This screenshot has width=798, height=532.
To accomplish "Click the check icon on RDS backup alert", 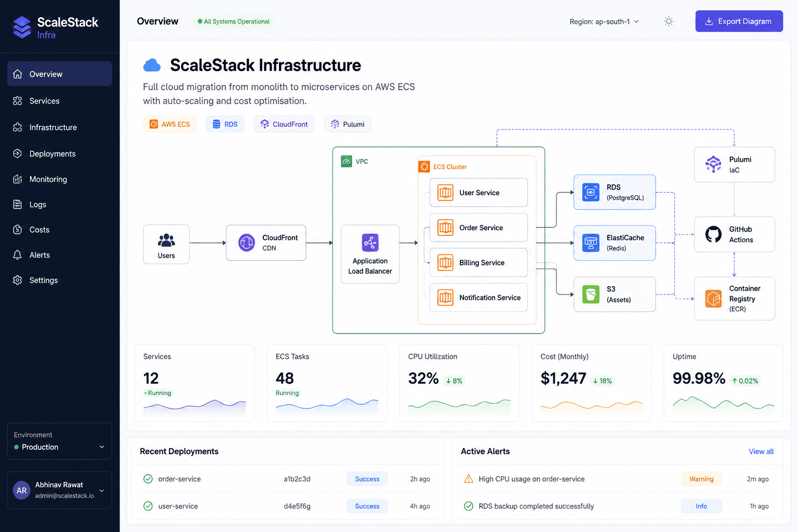I will point(469,506).
